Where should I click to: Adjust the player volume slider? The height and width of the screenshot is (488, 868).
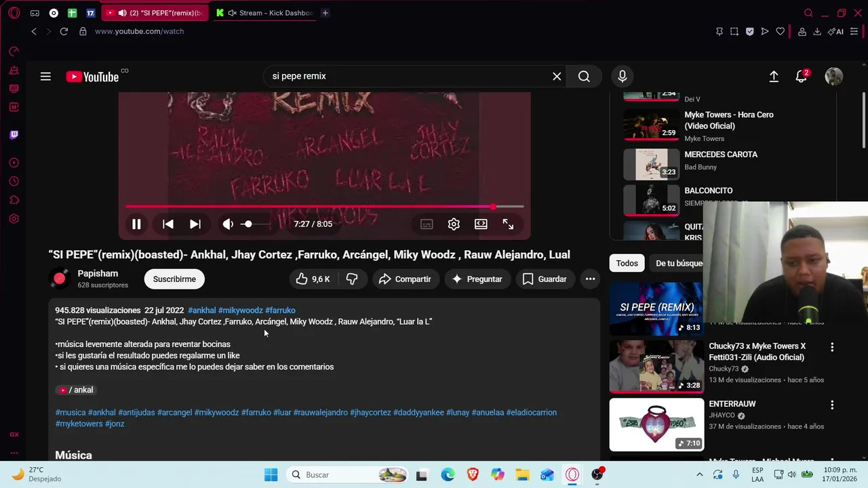(x=256, y=224)
